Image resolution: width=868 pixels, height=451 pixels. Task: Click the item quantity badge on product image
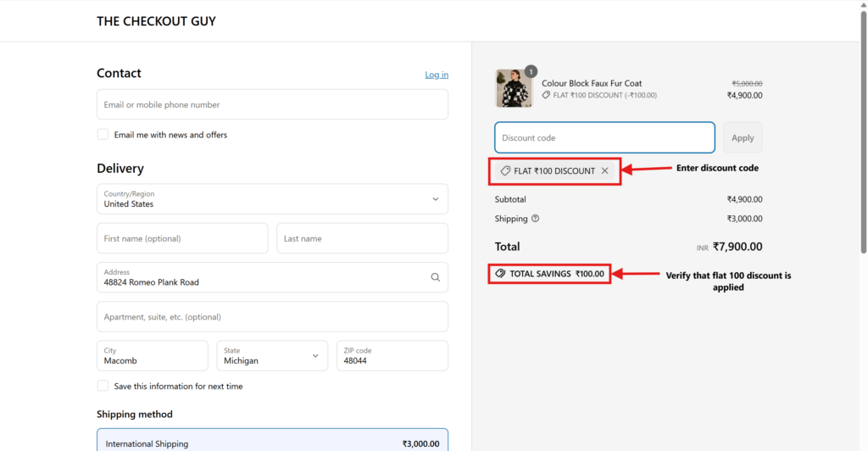click(531, 72)
